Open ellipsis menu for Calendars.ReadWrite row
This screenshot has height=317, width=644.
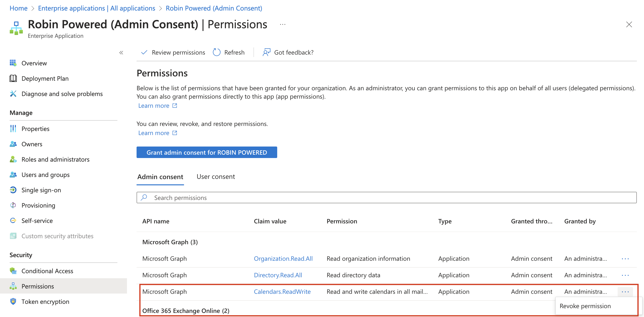coord(625,292)
